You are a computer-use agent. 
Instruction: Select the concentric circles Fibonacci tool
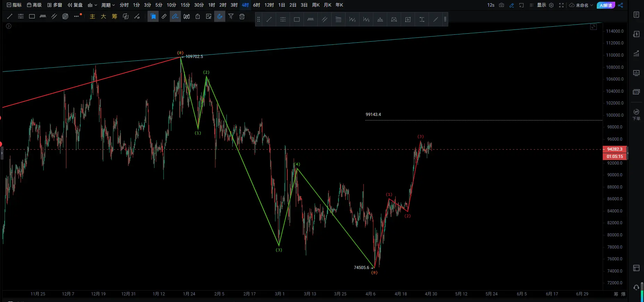point(65,16)
